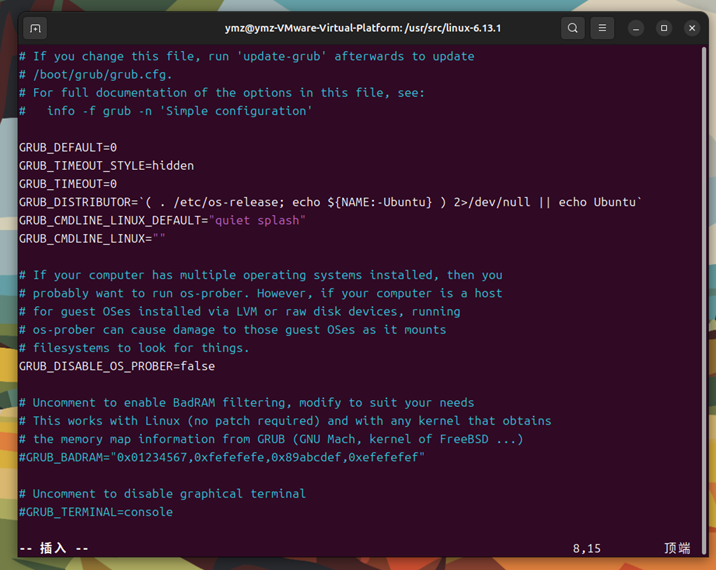
Task: Open terminal search
Action: pos(573,28)
